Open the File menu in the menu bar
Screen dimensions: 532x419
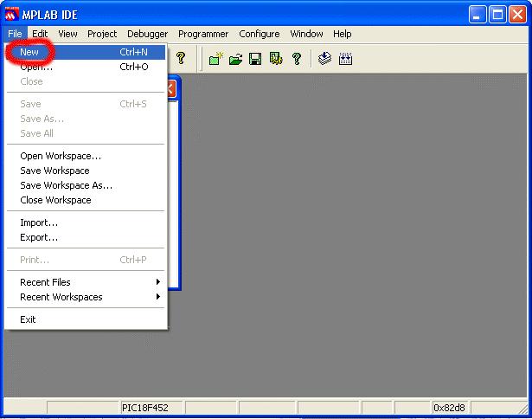coord(15,34)
